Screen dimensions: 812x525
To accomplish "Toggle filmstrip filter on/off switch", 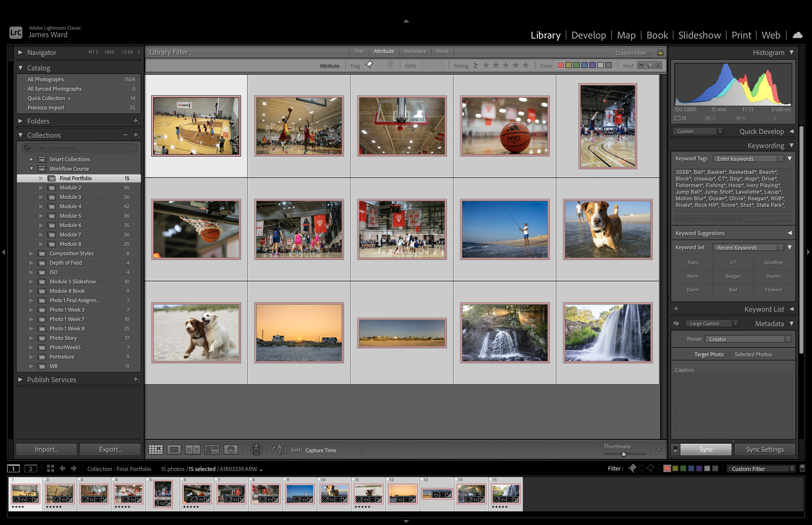I will point(802,468).
